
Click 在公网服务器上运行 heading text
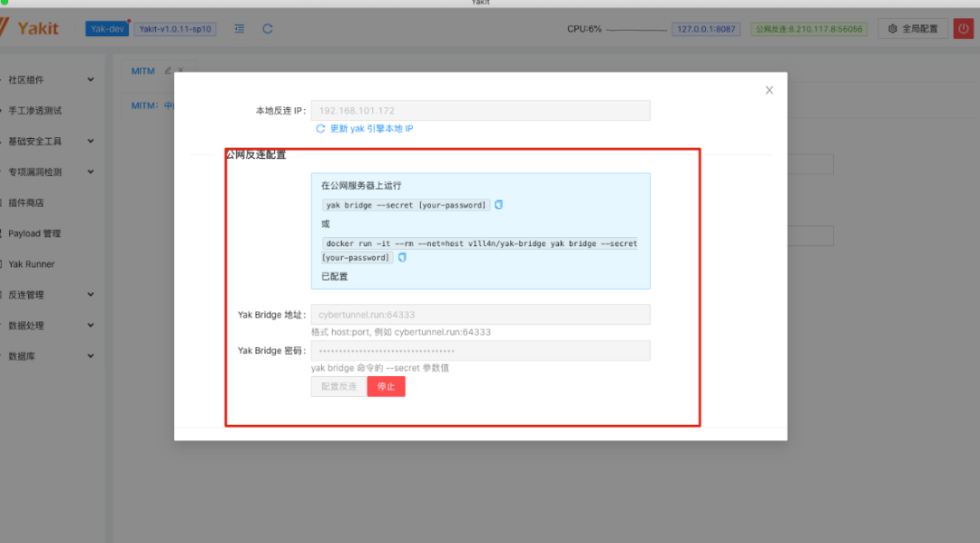[361, 186]
